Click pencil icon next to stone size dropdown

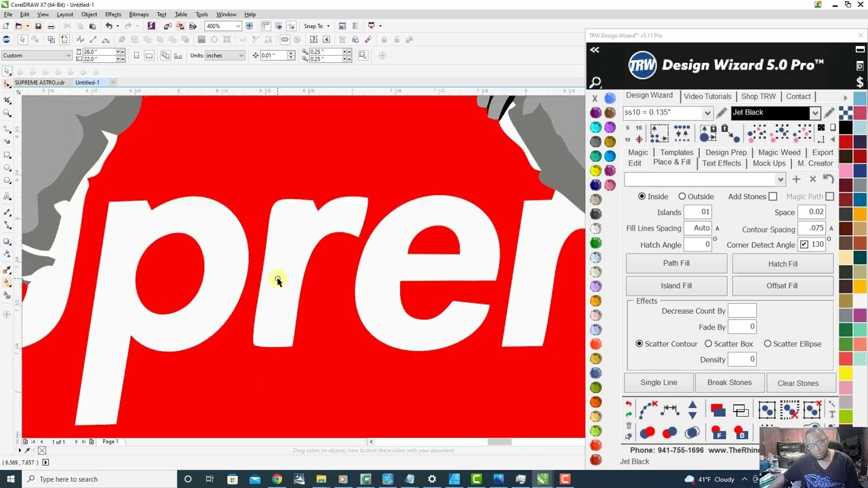(x=722, y=113)
